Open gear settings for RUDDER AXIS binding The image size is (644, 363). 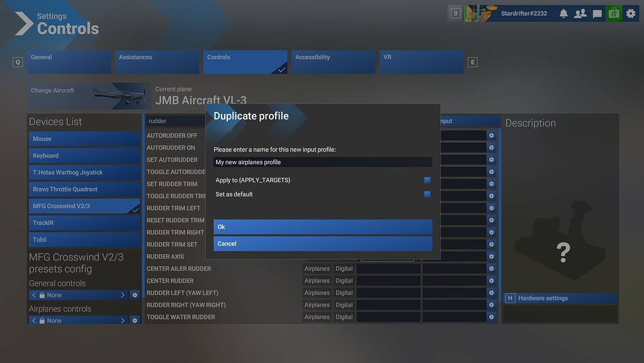[x=491, y=256]
